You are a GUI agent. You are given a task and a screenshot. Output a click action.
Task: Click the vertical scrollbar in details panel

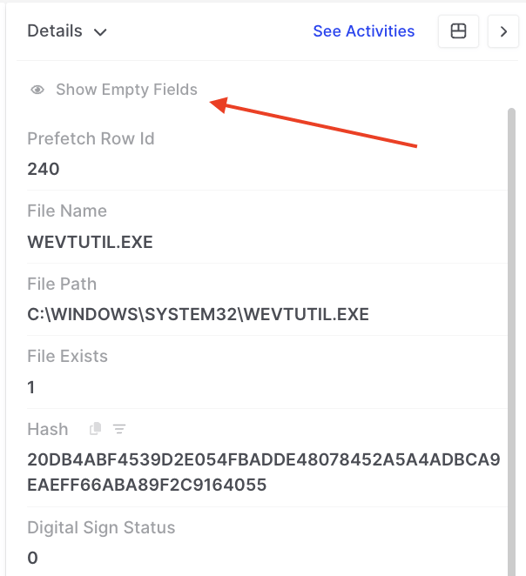click(x=511, y=342)
